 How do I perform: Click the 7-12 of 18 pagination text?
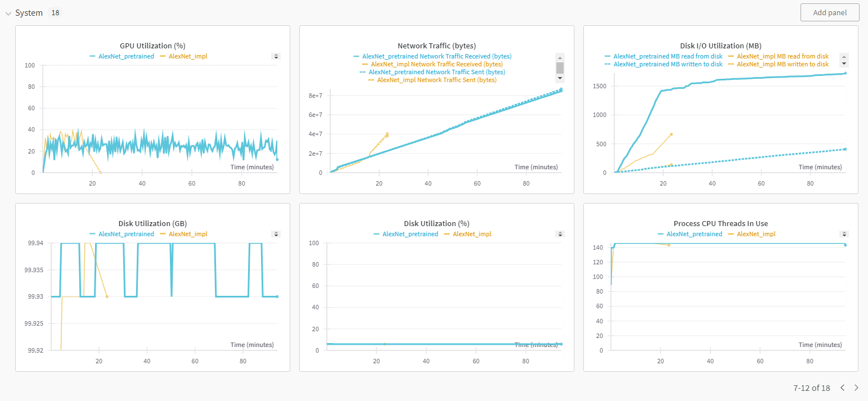tap(812, 388)
